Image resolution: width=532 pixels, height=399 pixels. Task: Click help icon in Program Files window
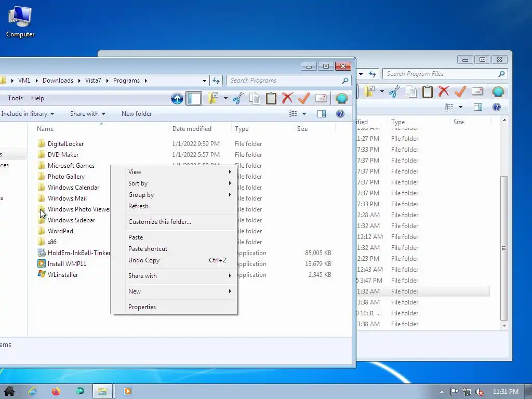coord(496,107)
